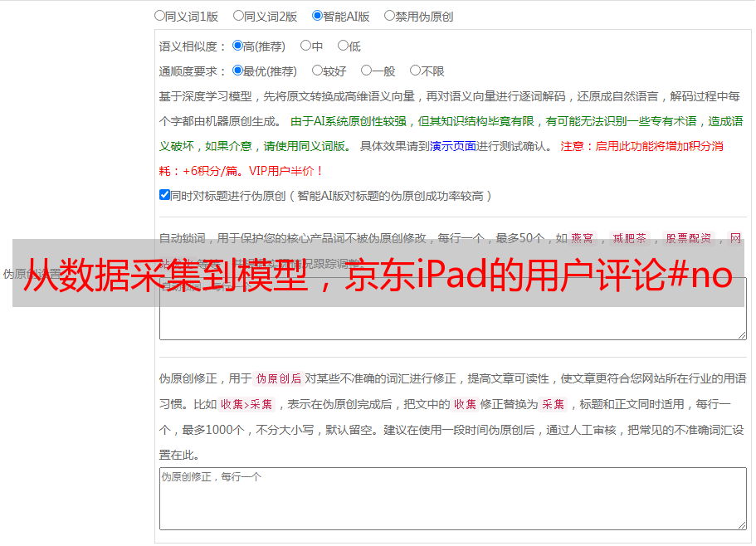756x546 pixels.
Task: Click the red text 耗：+6积分/篇。VIP用户半价！
Action: (241, 171)
